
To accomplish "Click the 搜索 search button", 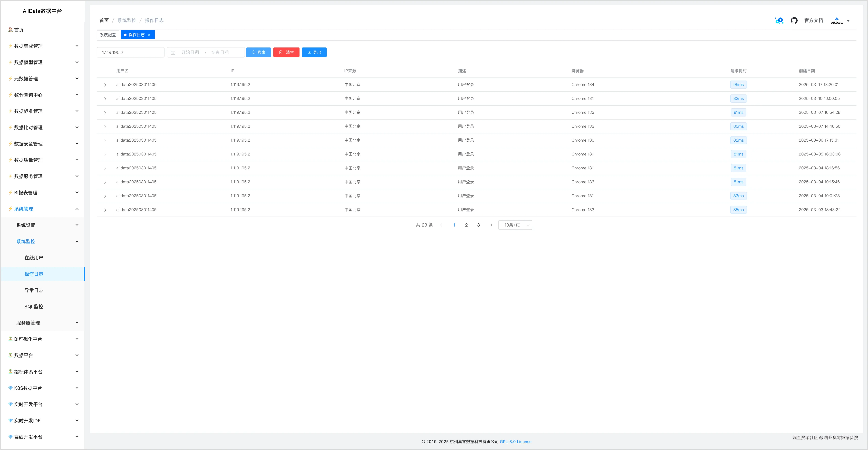I will coord(258,53).
